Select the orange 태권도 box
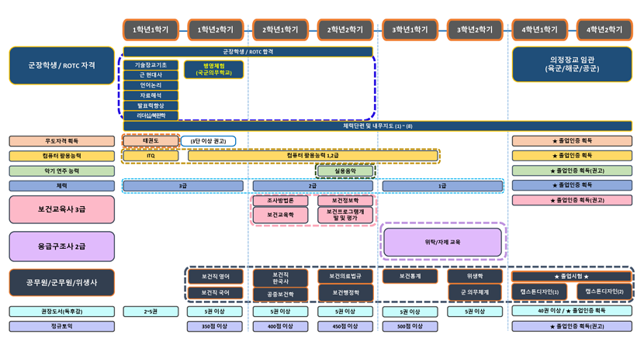The image size is (644, 362). (151, 141)
